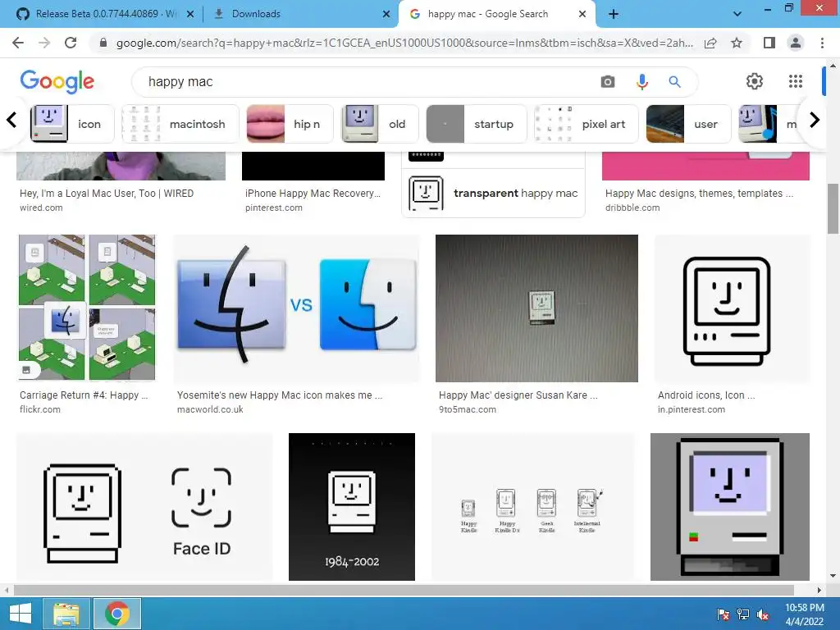The height and width of the screenshot is (630, 840).
Task: Click the muted volume tray icon
Action: [763, 614]
